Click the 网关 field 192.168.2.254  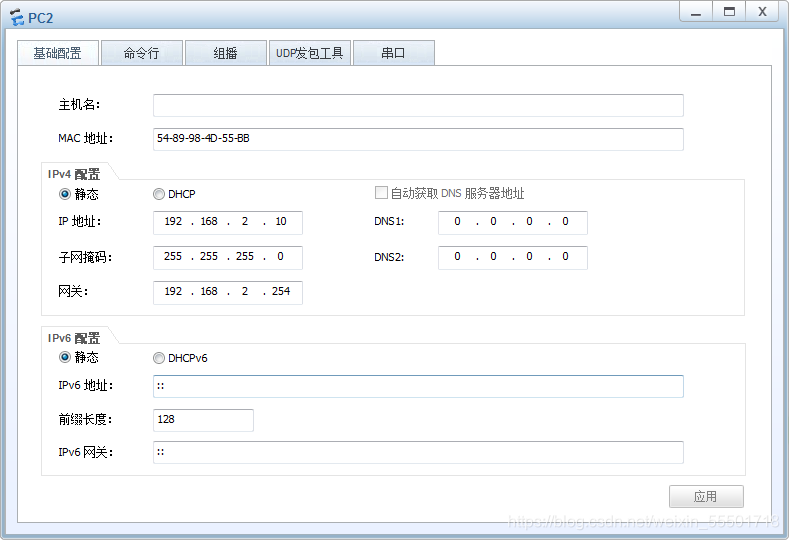tap(228, 292)
